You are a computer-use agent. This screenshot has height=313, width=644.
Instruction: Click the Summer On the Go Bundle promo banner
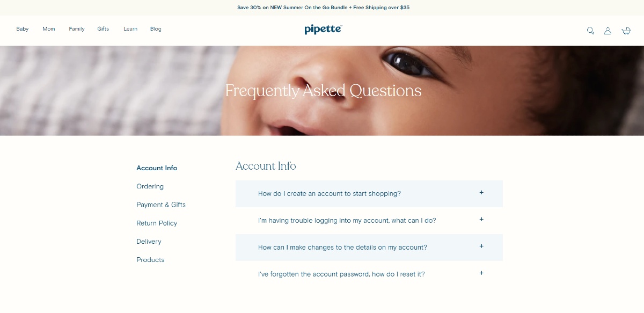tap(323, 8)
